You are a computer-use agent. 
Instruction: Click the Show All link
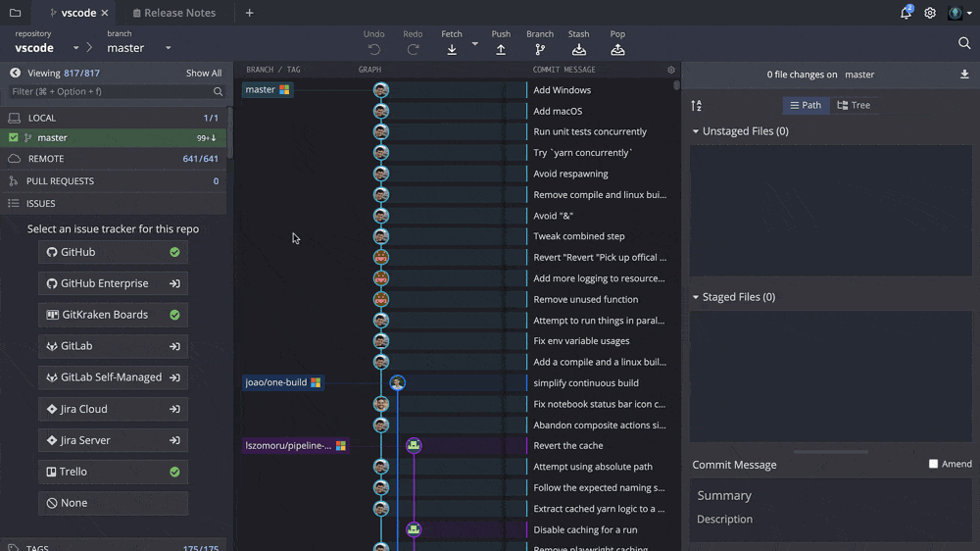(204, 74)
